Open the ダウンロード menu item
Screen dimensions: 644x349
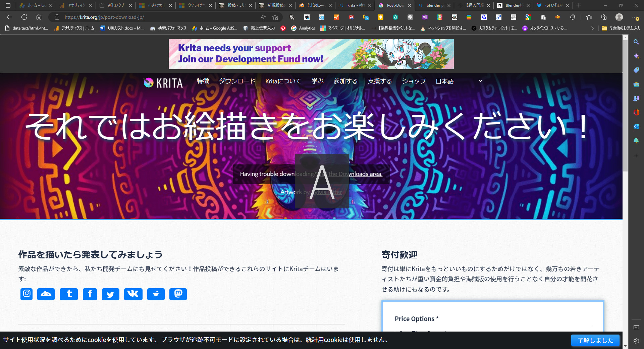(x=237, y=81)
